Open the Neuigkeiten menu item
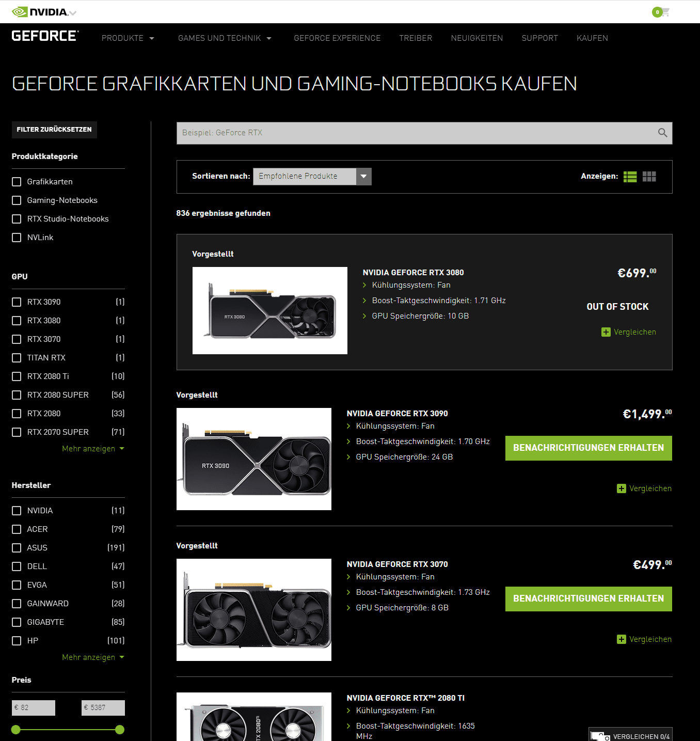 pyautogui.click(x=477, y=38)
